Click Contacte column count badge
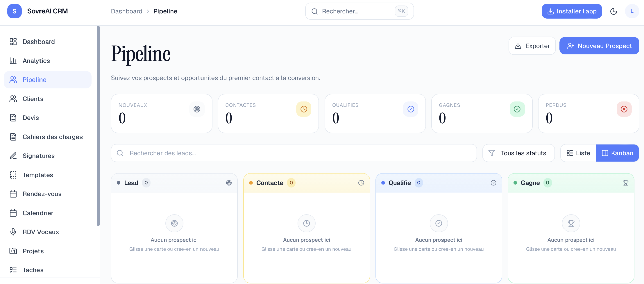Image resolution: width=644 pixels, height=284 pixels. coord(291,183)
